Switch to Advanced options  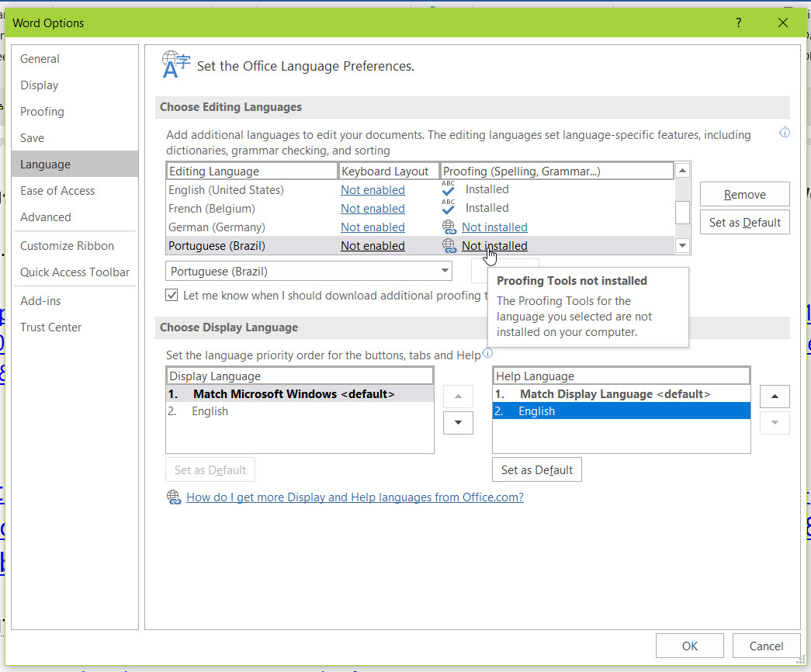pos(75,217)
